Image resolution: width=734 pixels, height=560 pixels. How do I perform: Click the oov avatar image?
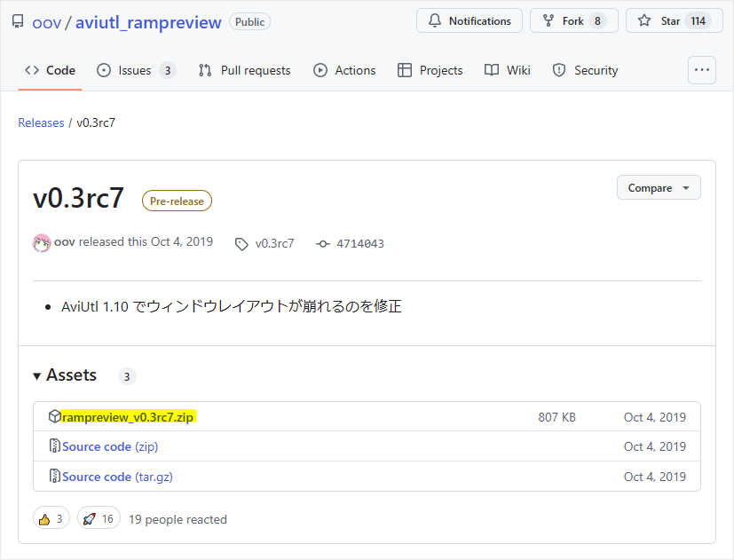point(42,243)
